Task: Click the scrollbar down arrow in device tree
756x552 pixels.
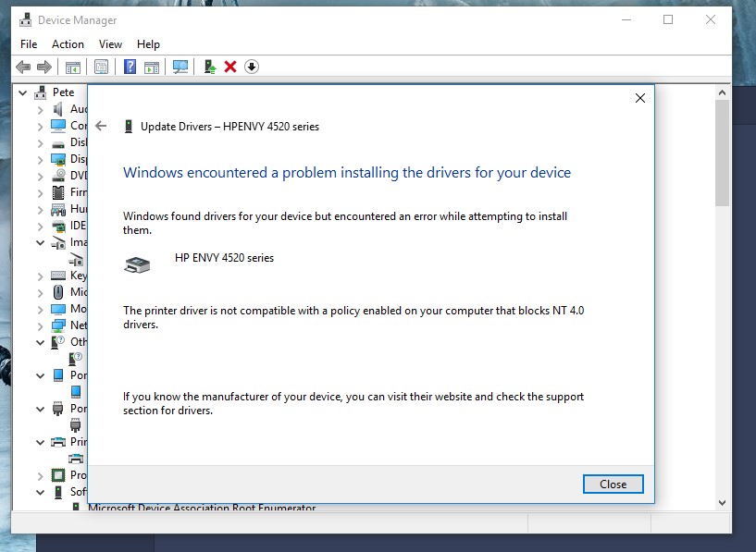Action: (722, 503)
